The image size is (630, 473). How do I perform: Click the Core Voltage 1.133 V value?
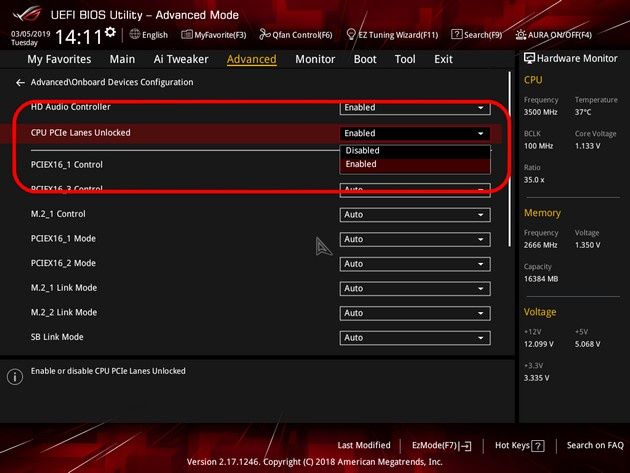click(x=587, y=146)
